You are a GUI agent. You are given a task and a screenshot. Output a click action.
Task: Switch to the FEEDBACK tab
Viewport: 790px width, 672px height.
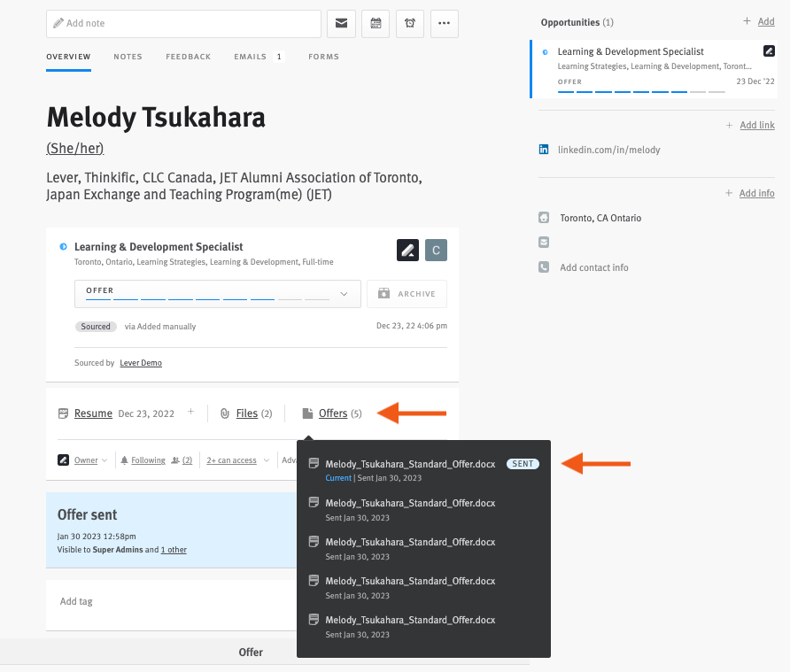pos(188,56)
